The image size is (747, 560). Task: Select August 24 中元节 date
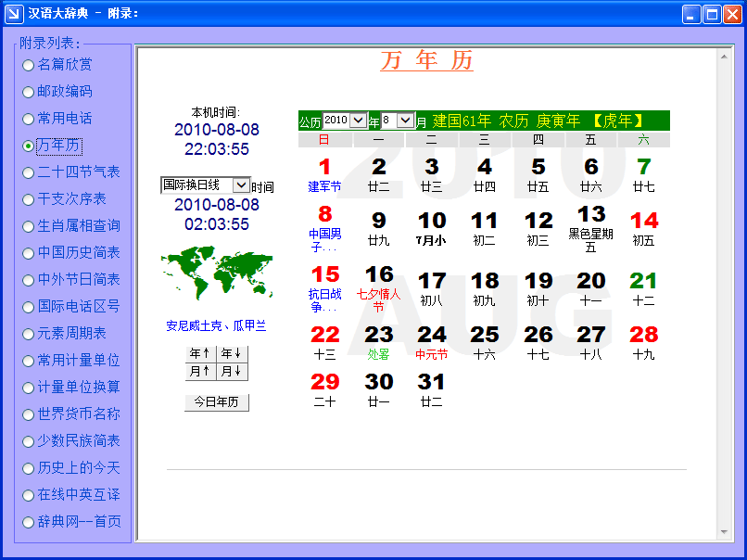click(432, 343)
